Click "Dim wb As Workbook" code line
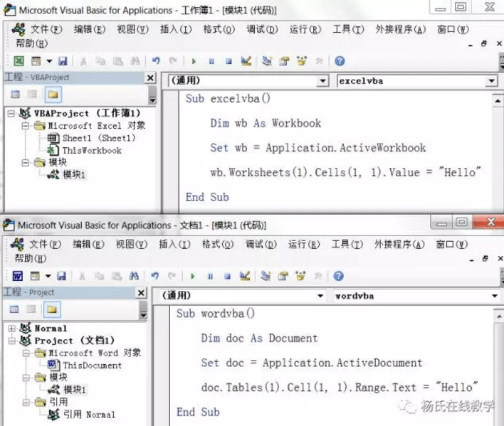The height and width of the screenshot is (426, 504). coord(266,123)
